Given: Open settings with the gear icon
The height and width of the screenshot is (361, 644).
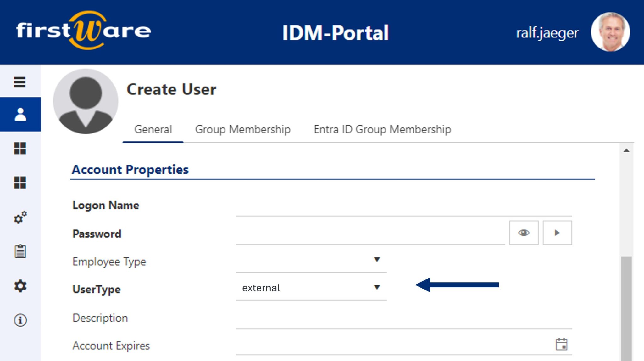Looking at the screenshot, I should (x=19, y=286).
